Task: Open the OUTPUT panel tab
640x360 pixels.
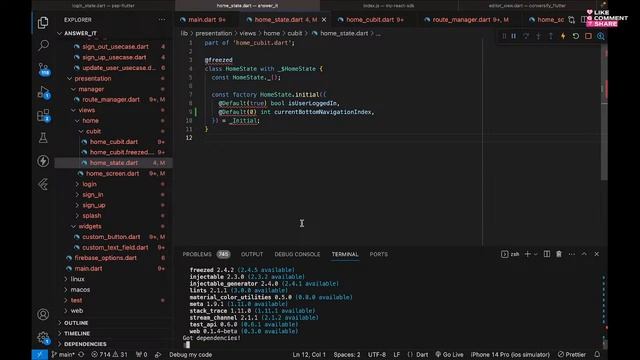Action: (x=252, y=254)
